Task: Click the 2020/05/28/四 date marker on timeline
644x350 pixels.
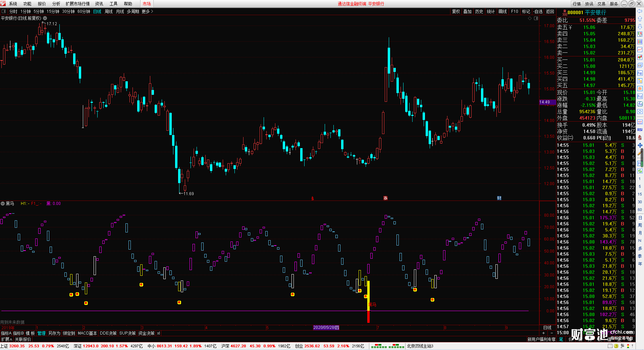Action: pyautogui.click(x=326, y=327)
